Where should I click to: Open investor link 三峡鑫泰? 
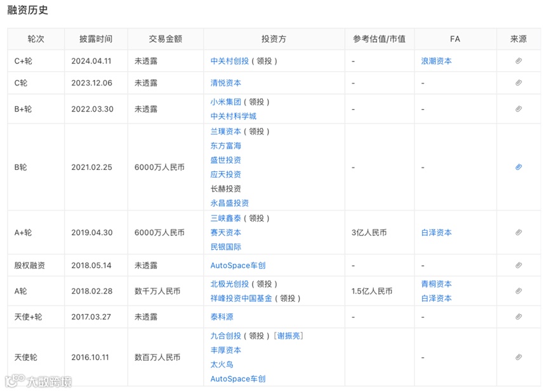[225, 218]
